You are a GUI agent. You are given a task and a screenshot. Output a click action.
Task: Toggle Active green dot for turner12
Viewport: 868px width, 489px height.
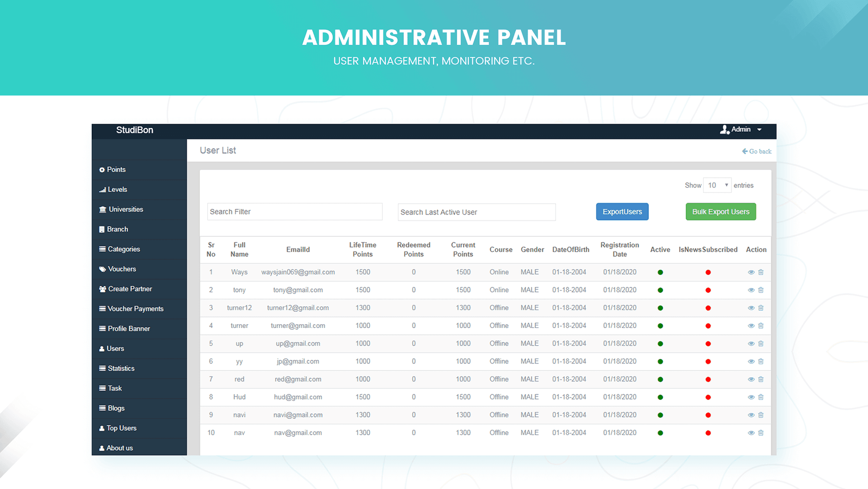point(660,308)
